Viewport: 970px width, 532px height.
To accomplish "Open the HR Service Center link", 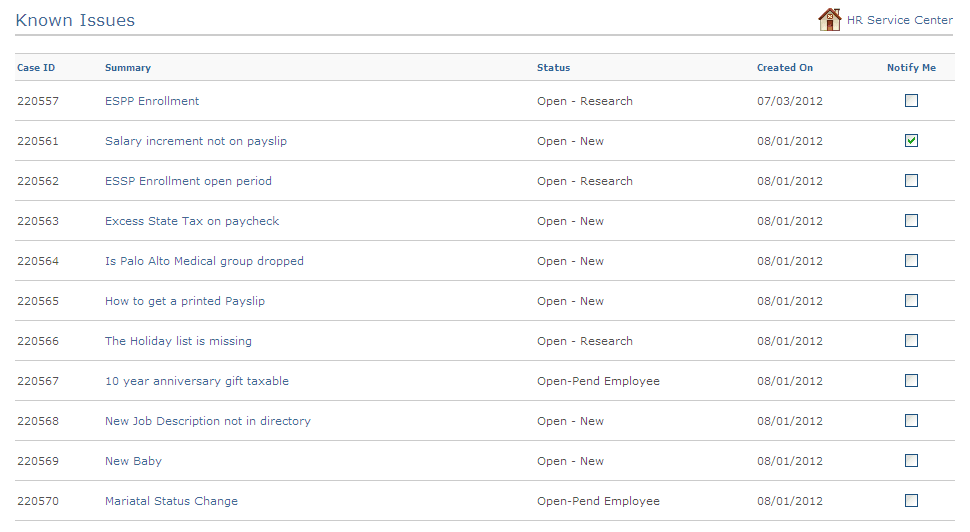I will point(899,20).
